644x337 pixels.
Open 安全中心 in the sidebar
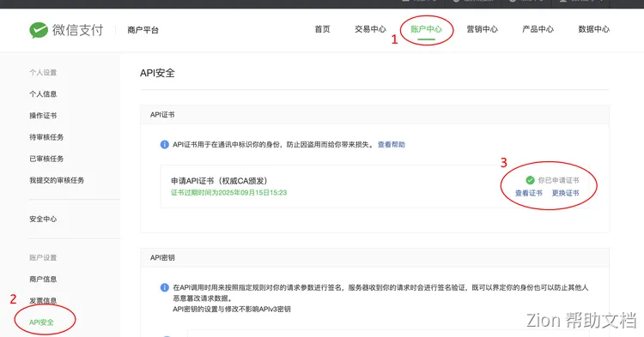click(43, 219)
